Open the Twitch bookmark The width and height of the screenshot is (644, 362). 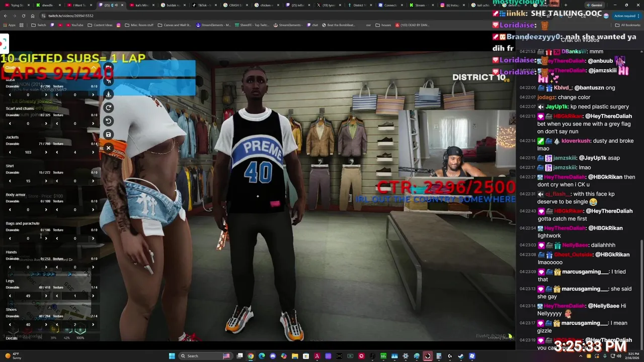click(38, 25)
